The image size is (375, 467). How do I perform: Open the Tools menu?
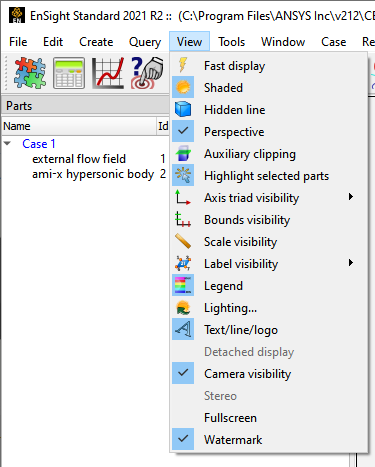tap(232, 42)
